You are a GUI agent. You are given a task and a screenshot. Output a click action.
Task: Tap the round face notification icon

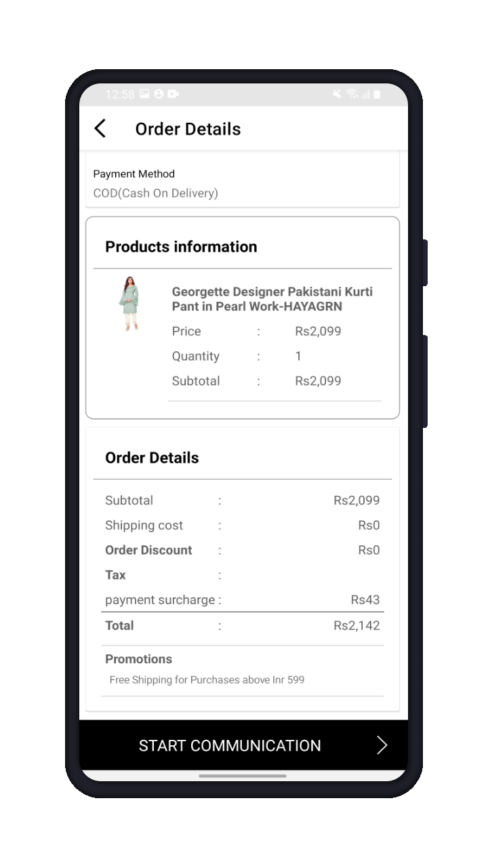[x=159, y=94]
